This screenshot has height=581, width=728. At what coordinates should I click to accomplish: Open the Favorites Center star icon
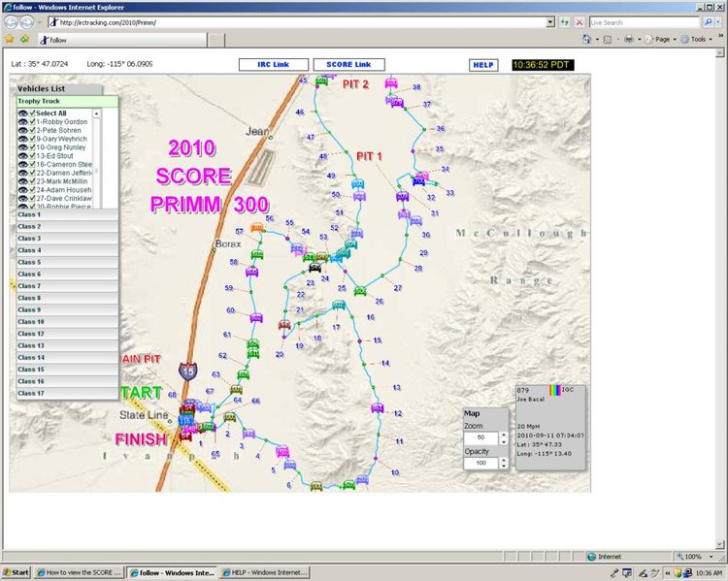pos(10,40)
